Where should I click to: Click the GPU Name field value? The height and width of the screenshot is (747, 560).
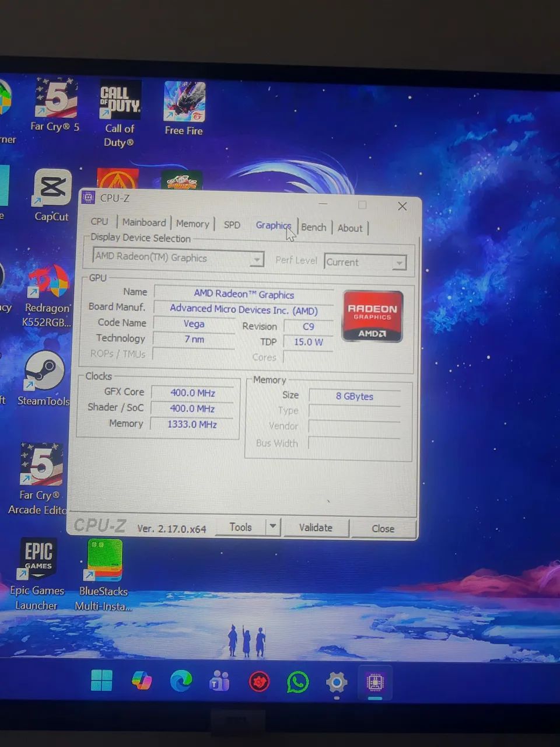(244, 294)
